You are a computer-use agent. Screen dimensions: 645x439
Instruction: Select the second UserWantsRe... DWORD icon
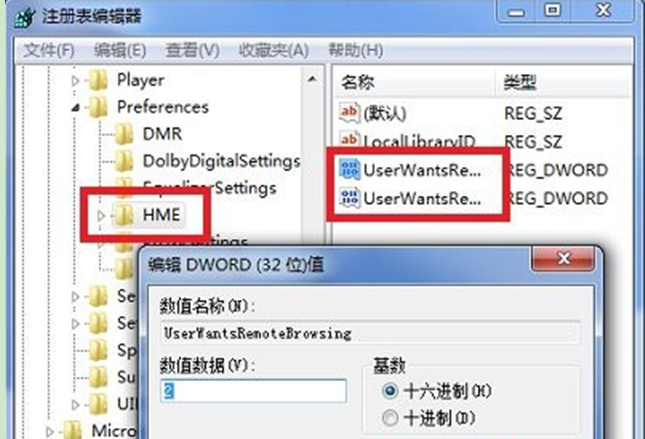click(x=350, y=198)
